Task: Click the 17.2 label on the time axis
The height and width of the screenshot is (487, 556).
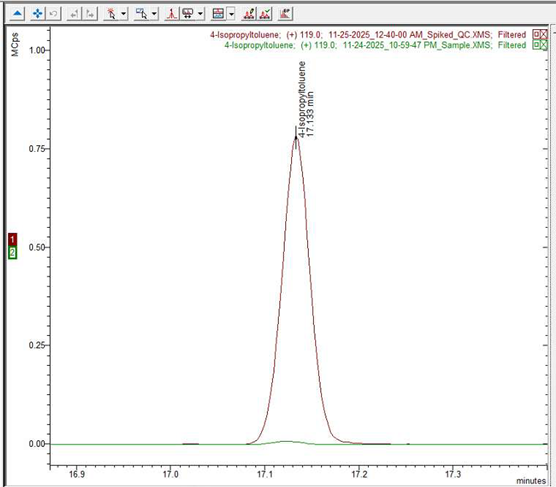Action: coord(359,474)
